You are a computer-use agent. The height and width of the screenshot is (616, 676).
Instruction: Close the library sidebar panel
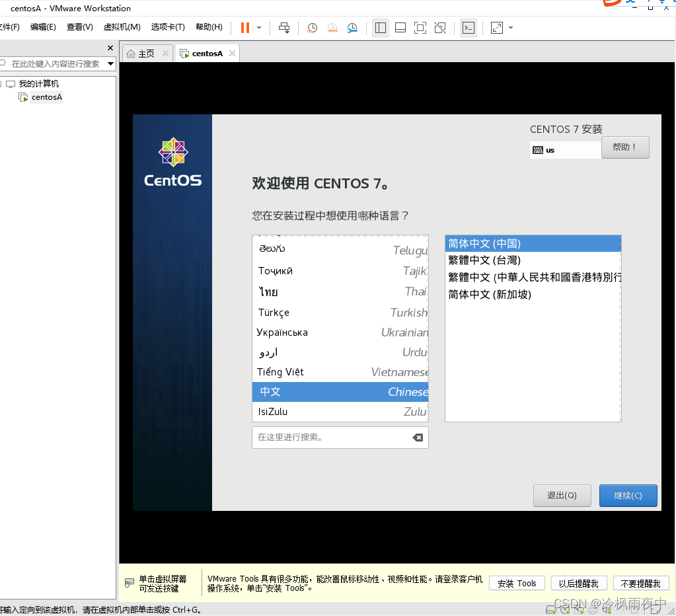point(110,48)
